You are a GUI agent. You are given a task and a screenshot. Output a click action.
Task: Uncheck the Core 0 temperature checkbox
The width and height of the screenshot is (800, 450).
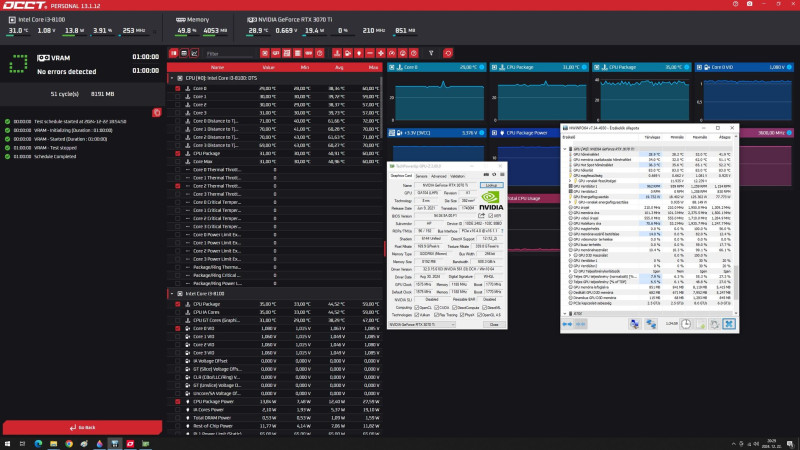178,88
